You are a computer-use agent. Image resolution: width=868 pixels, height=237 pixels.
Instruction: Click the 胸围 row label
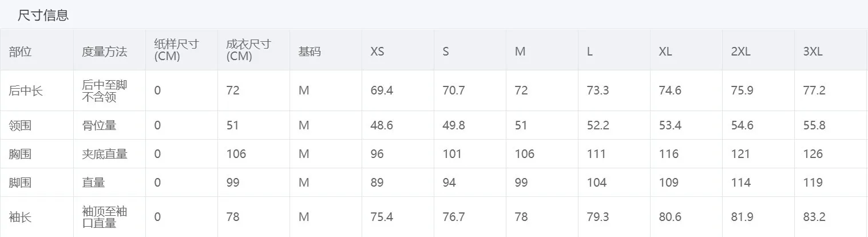point(21,154)
